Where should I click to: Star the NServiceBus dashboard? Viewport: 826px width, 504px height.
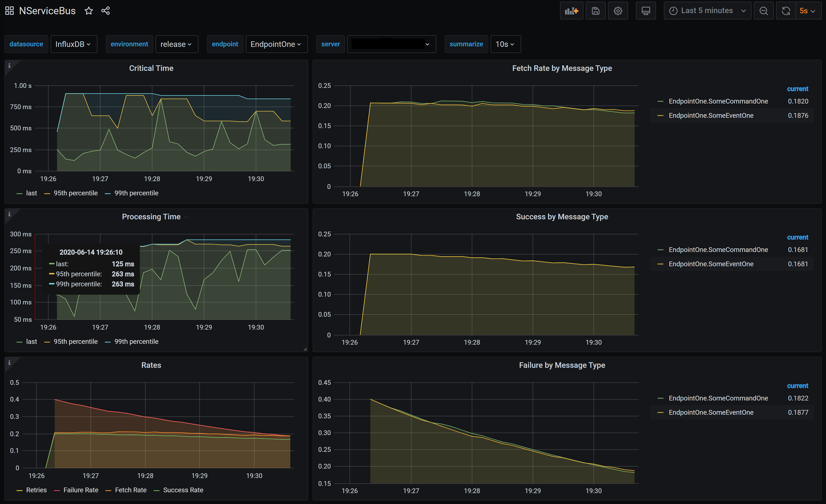[88, 11]
